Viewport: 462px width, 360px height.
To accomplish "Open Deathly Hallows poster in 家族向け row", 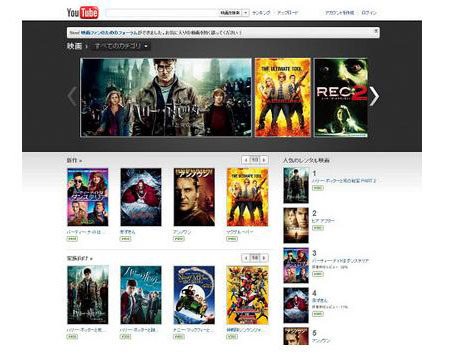I will [x=88, y=295].
